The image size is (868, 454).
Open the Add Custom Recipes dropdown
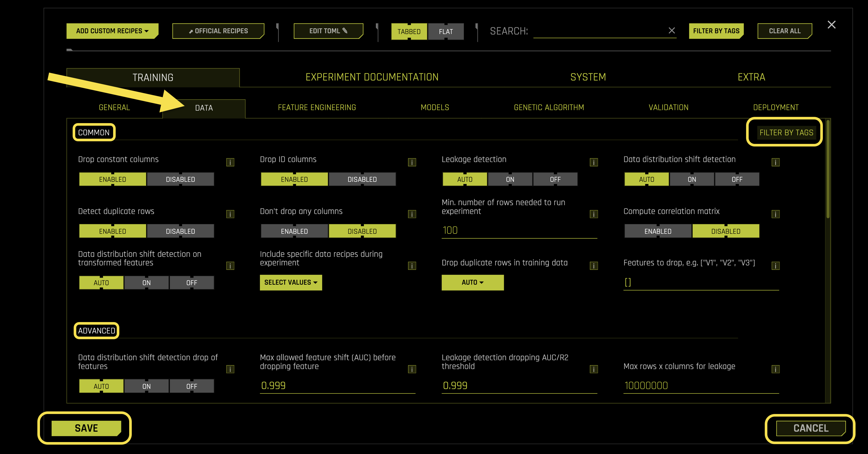pos(112,31)
